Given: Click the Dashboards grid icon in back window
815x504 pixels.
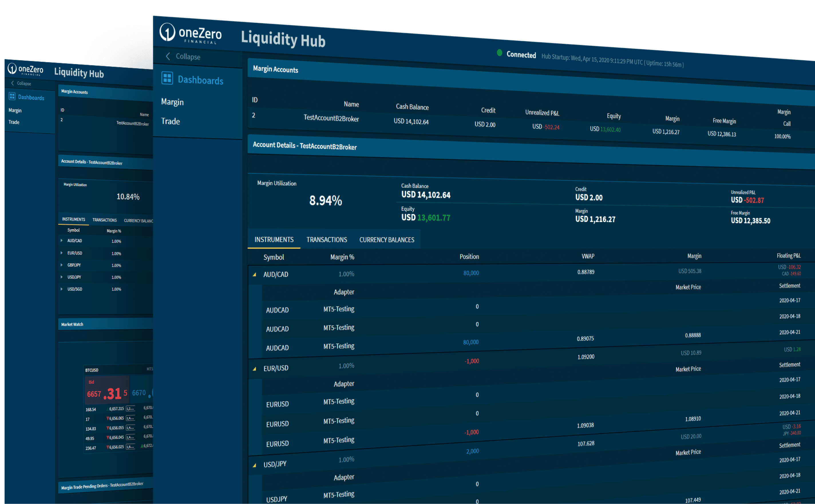Looking at the screenshot, I should [12, 96].
